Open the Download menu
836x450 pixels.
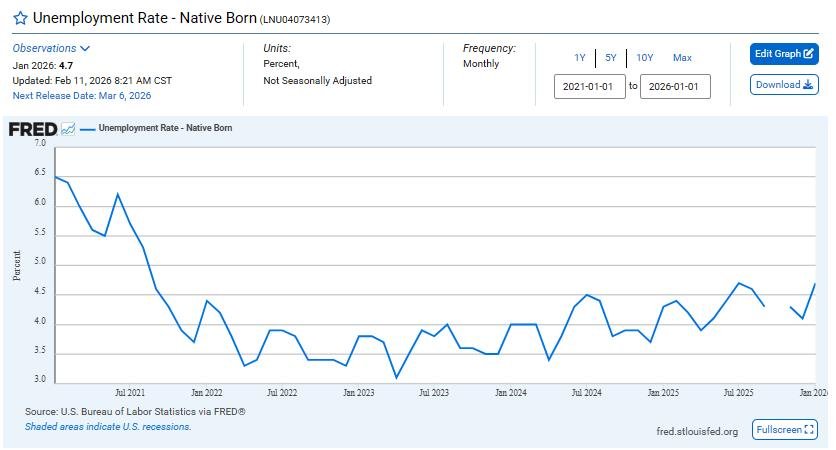[784, 85]
